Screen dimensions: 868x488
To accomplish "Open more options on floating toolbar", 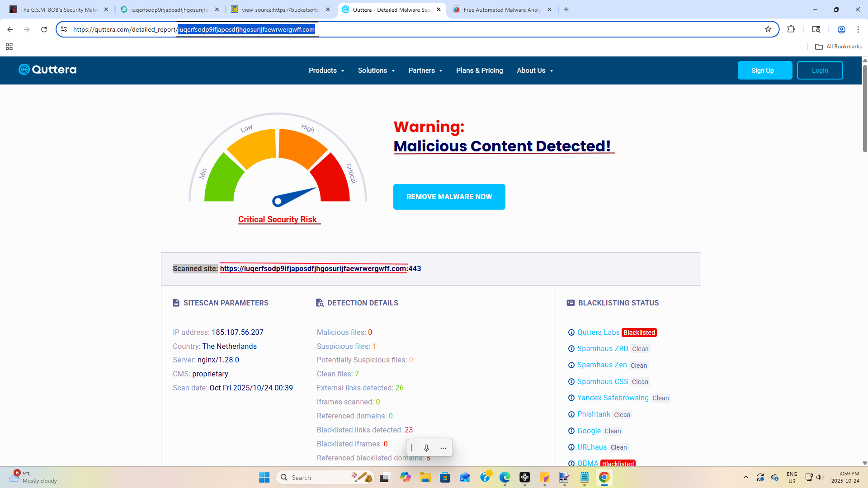I will tap(443, 448).
